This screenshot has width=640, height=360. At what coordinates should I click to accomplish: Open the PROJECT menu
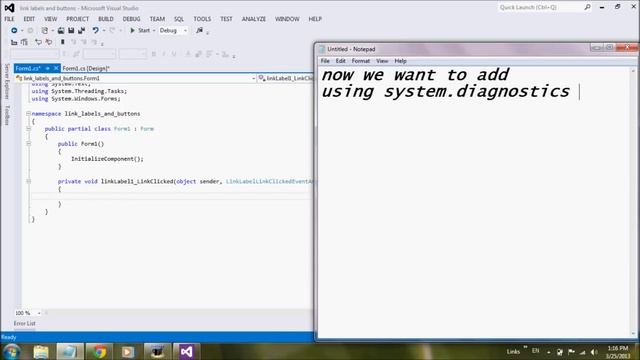coord(78,19)
